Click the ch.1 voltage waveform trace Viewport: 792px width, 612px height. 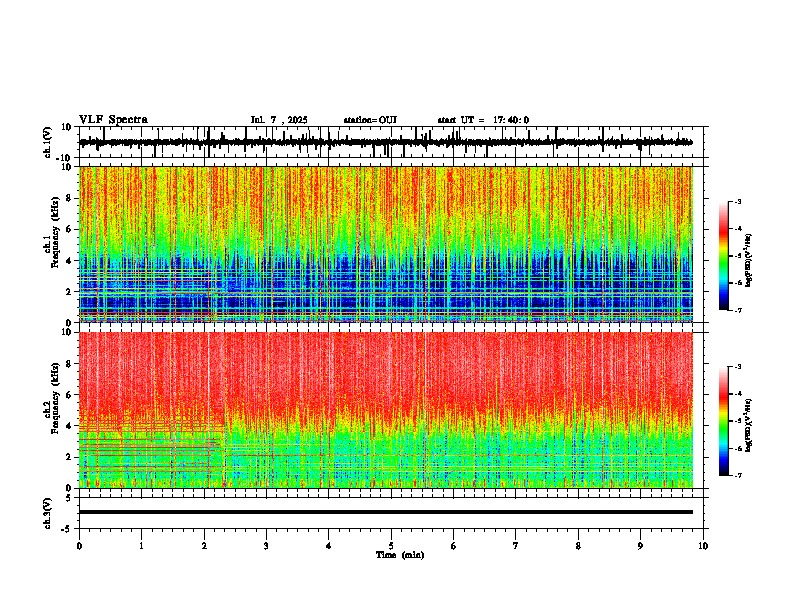click(x=385, y=142)
